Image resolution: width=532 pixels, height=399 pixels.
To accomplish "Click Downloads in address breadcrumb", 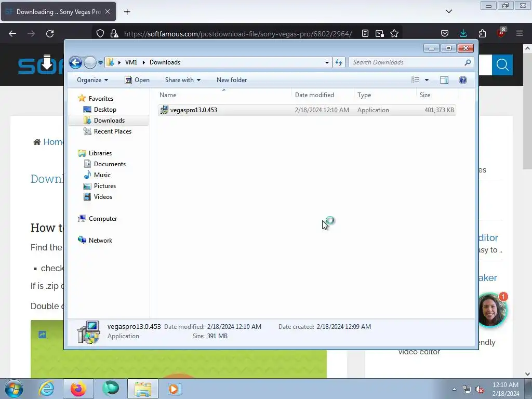I will 165,62.
